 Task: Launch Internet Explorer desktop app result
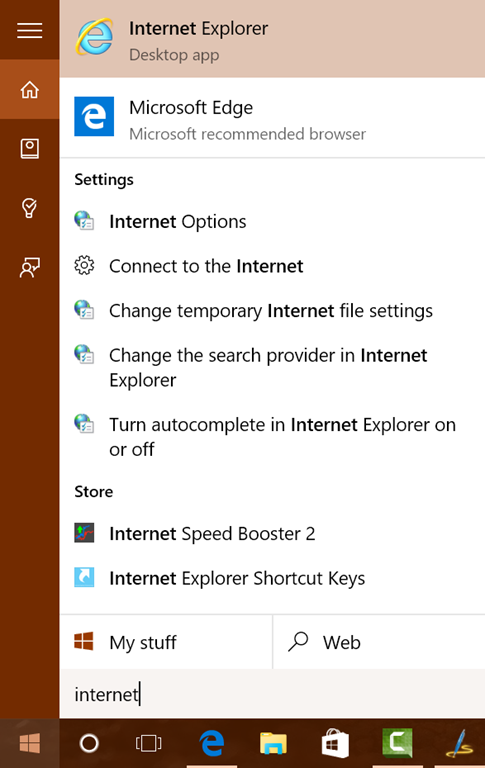tap(272, 39)
